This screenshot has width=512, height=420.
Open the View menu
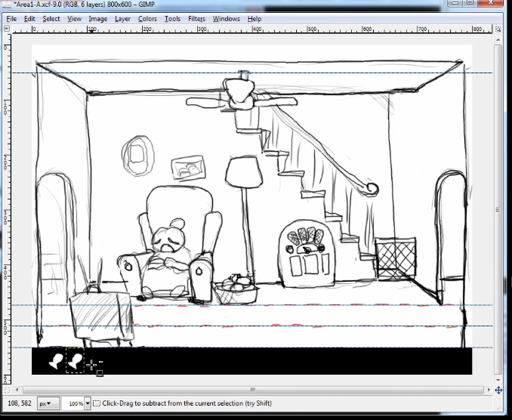(x=75, y=19)
